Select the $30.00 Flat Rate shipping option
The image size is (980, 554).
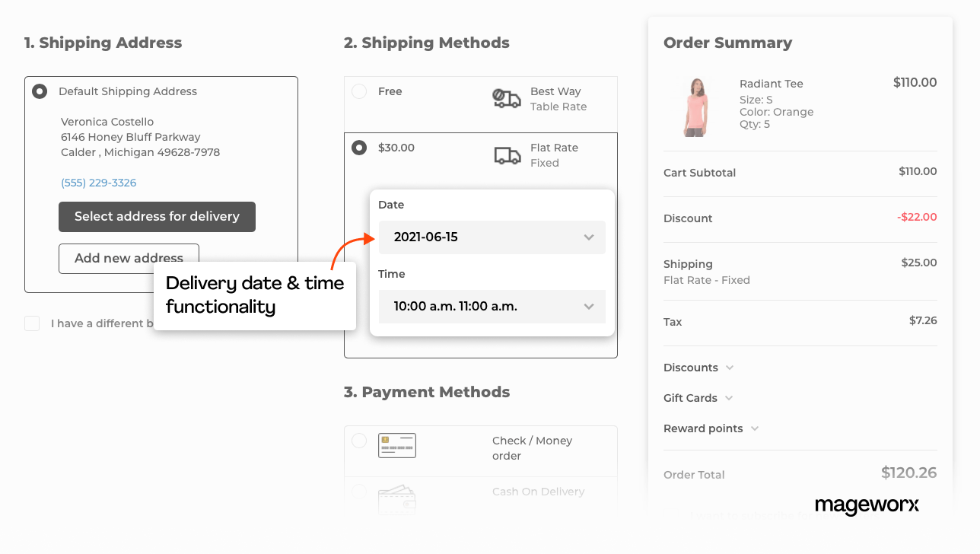coord(358,147)
